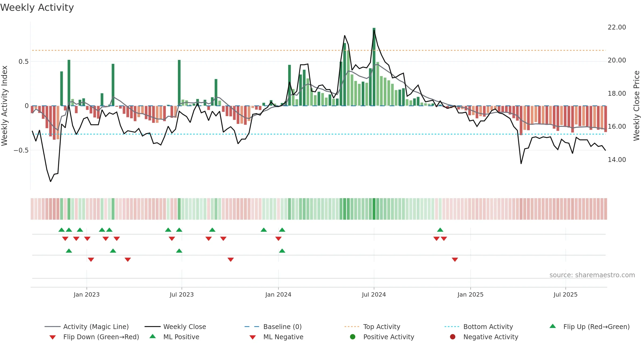Click the Weekly Activity chart title
The image size is (644, 362).
[37, 8]
